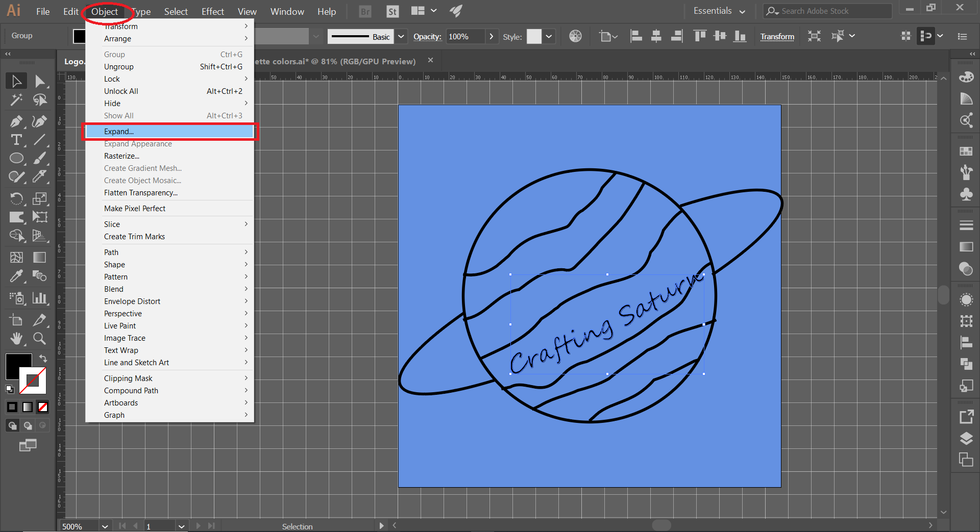
Task: Open the Window menu
Action: (x=287, y=11)
